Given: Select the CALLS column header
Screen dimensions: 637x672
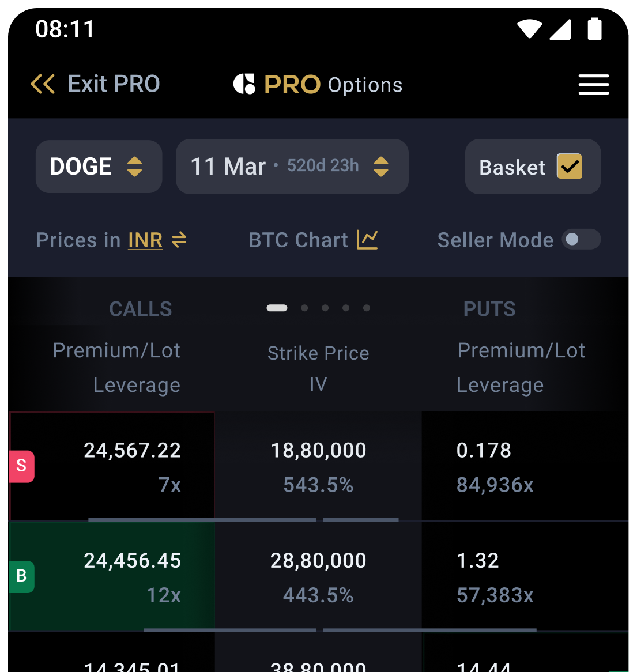Looking at the screenshot, I should (x=141, y=309).
